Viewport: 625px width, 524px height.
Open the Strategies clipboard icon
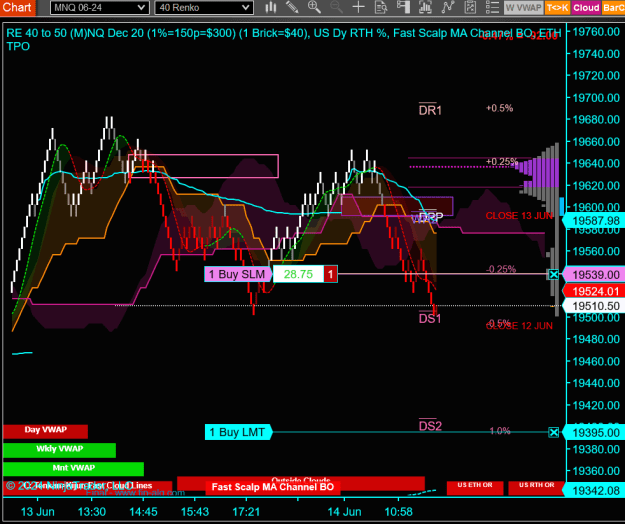click(x=470, y=7)
